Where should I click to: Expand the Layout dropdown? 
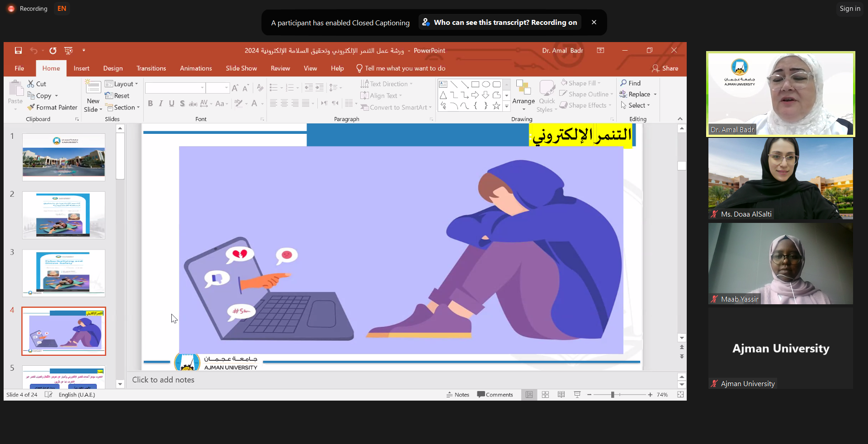[121, 84]
